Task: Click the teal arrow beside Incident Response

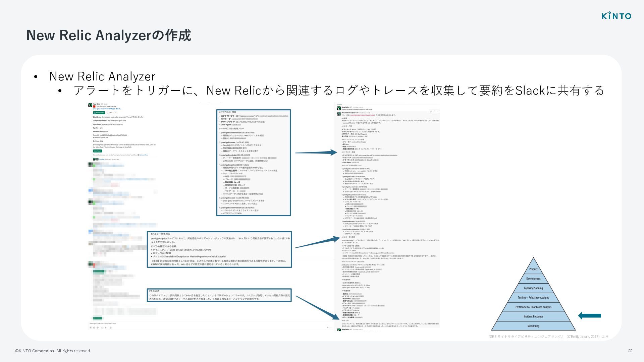Action: [590, 316]
